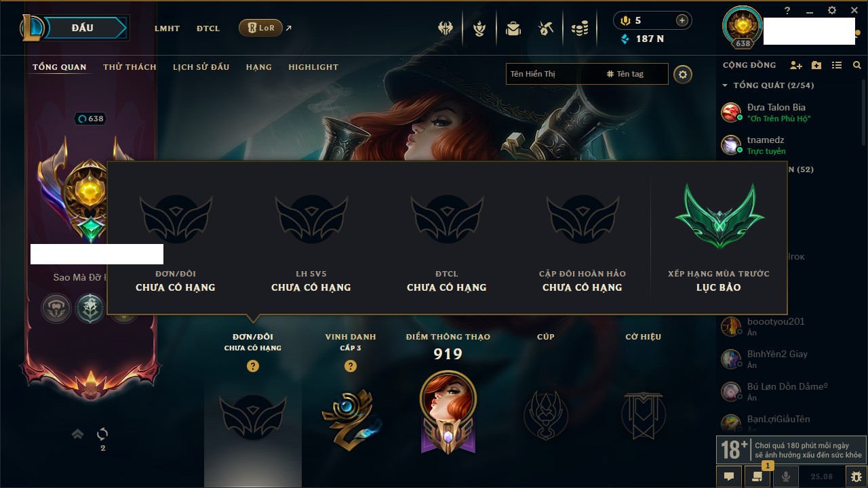Open the friend list search icon
This screenshot has width=868, height=488.
click(857, 65)
